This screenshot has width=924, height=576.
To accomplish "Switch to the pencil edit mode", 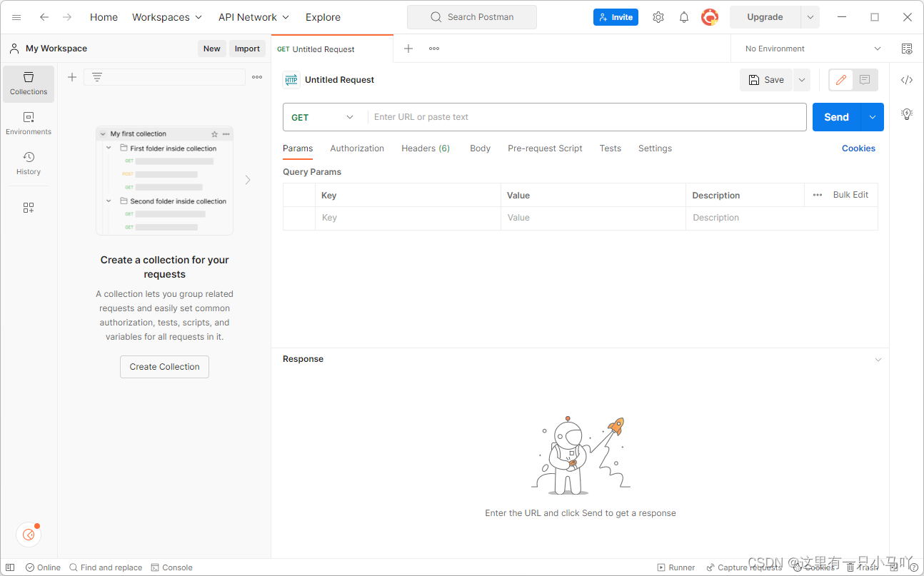I will coord(841,80).
